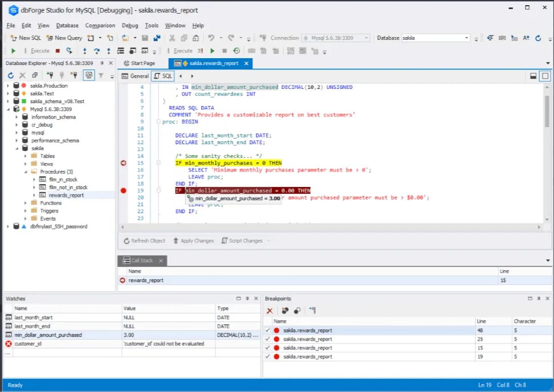Open the Call Stack window icon in debug toolbar

point(121,51)
